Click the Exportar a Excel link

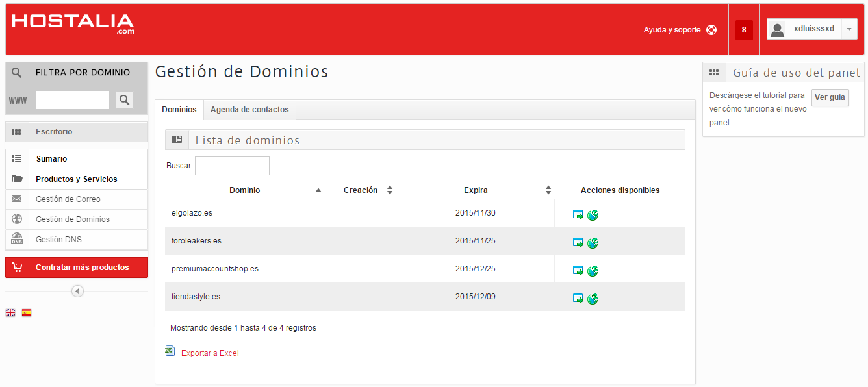[210, 353]
